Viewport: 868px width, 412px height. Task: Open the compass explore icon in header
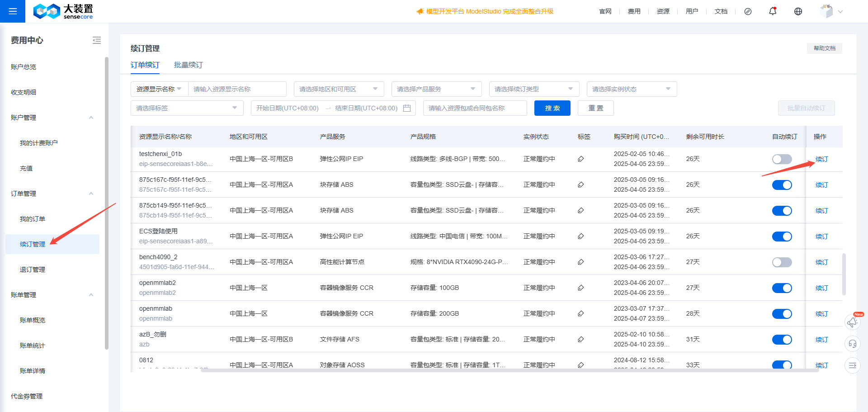point(748,11)
